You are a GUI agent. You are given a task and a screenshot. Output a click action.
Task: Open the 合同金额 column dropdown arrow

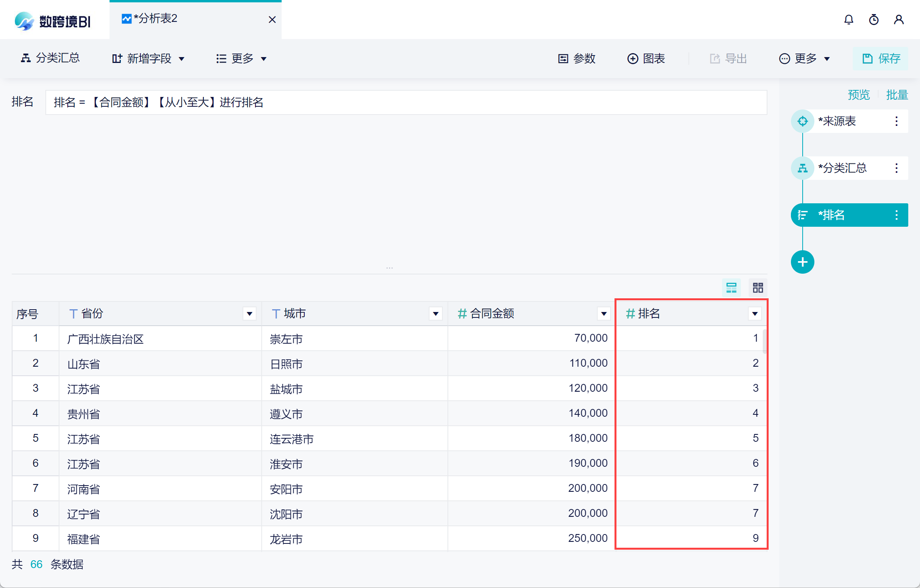tap(604, 314)
